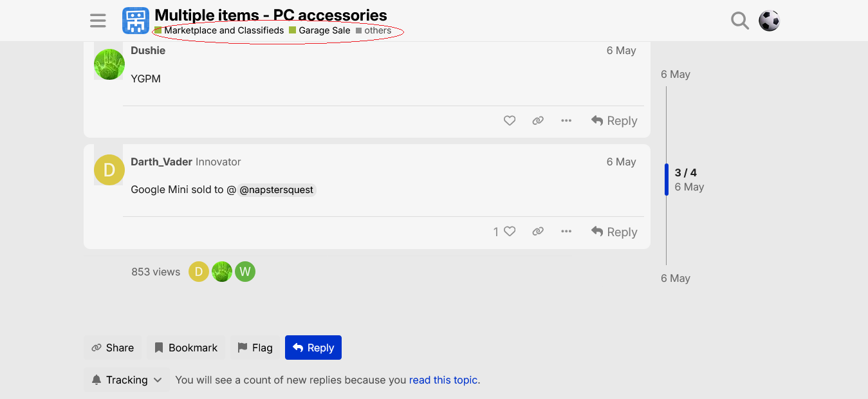Open user menu via soccer ball avatar

(769, 21)
